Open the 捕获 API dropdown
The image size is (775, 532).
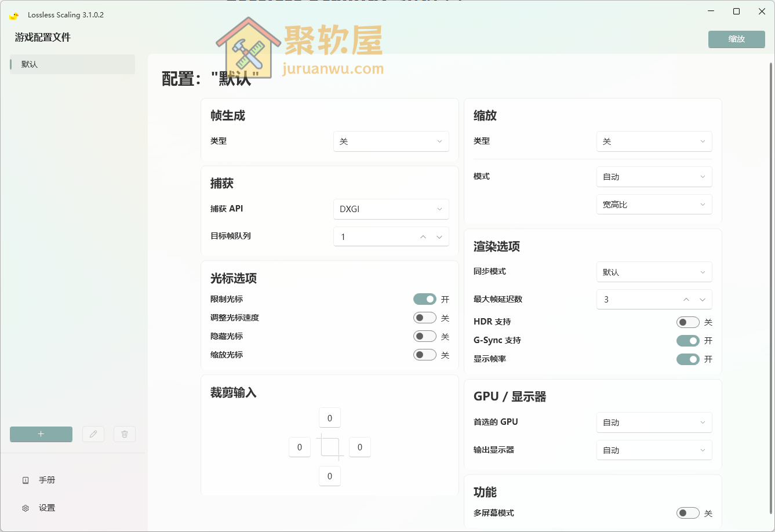pos(391,209)
